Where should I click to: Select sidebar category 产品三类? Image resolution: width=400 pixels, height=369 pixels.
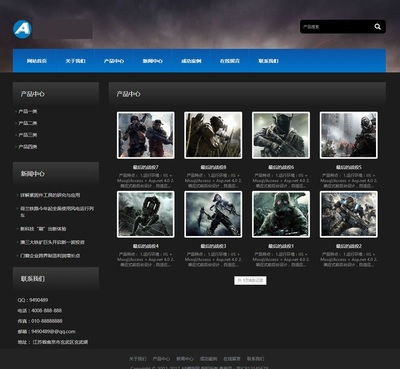click(x=28, y=135)
